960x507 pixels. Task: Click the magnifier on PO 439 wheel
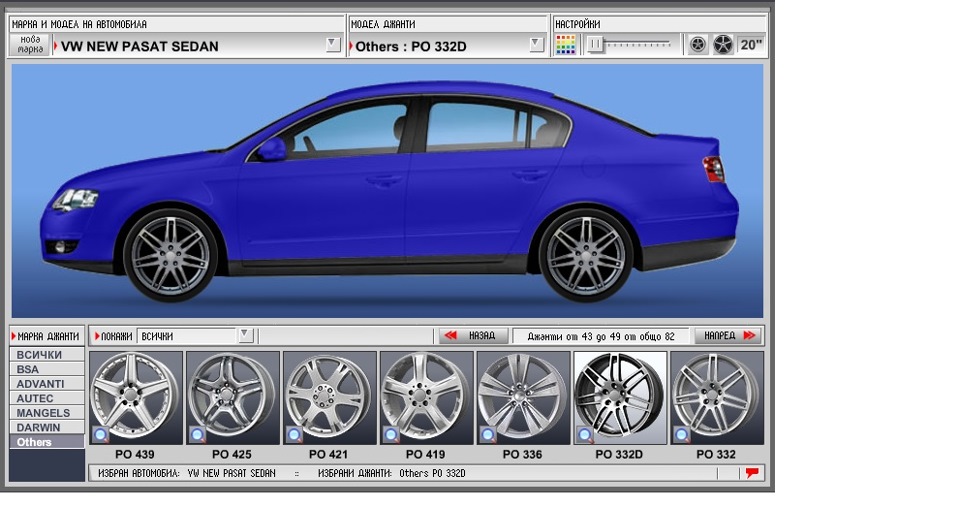point(100,435)
